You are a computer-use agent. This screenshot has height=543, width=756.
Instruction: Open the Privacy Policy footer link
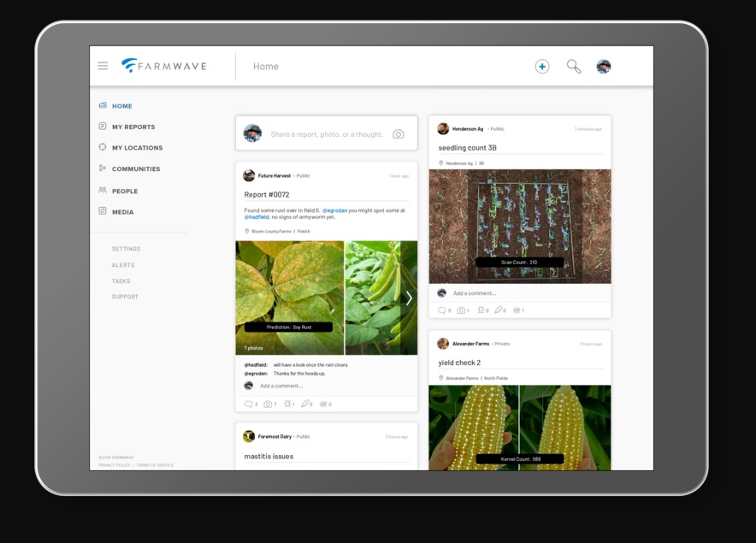point(115,465)
